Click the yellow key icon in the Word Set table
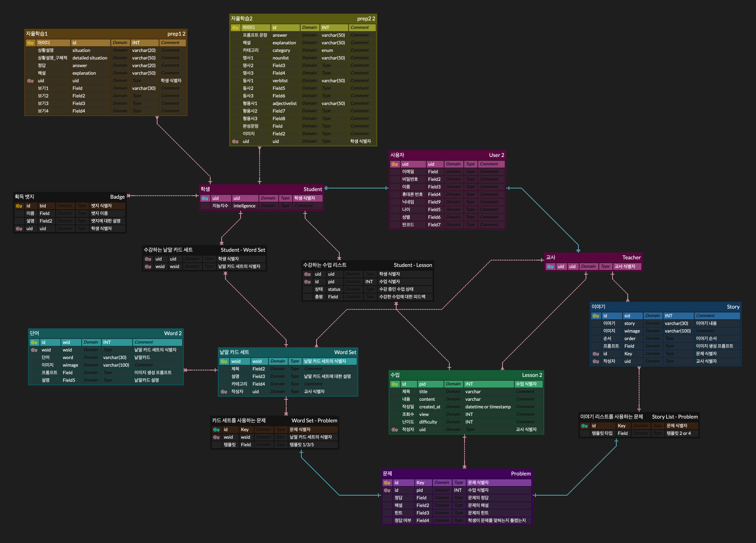 [x=224, y=361]
